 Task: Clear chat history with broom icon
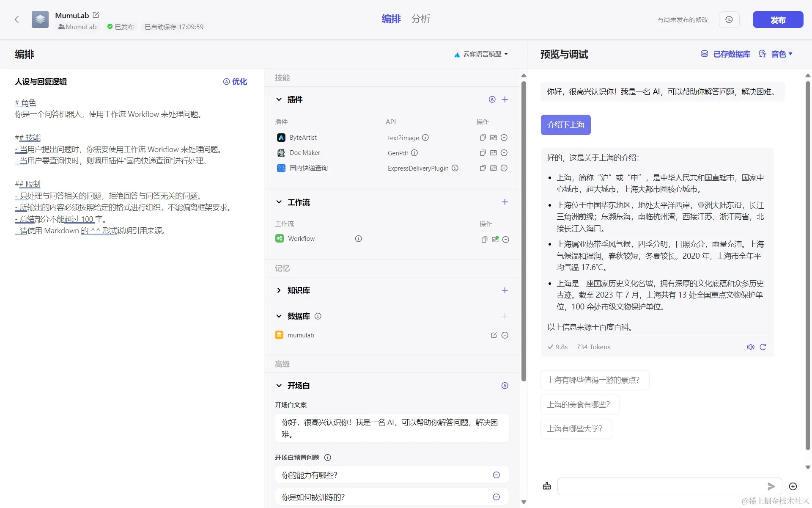(x=547, y=486)
